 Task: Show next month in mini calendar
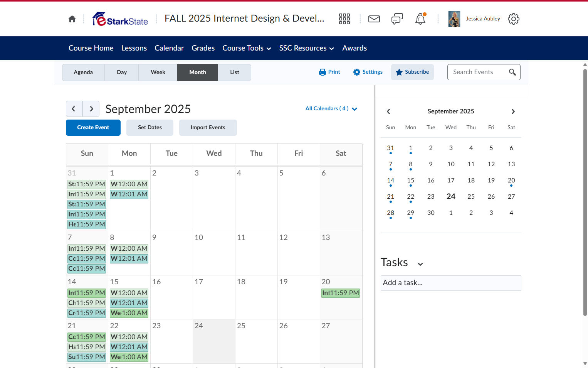click(513, 111)
